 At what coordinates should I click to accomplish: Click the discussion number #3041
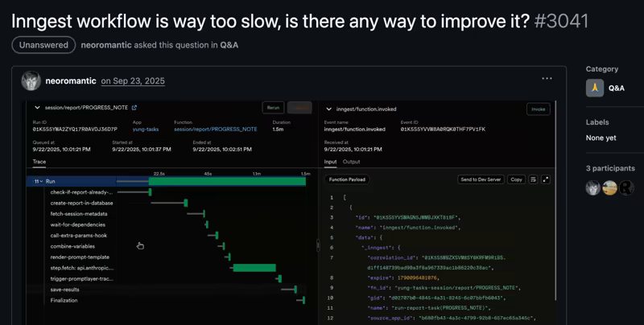click(x=561, y=21)
